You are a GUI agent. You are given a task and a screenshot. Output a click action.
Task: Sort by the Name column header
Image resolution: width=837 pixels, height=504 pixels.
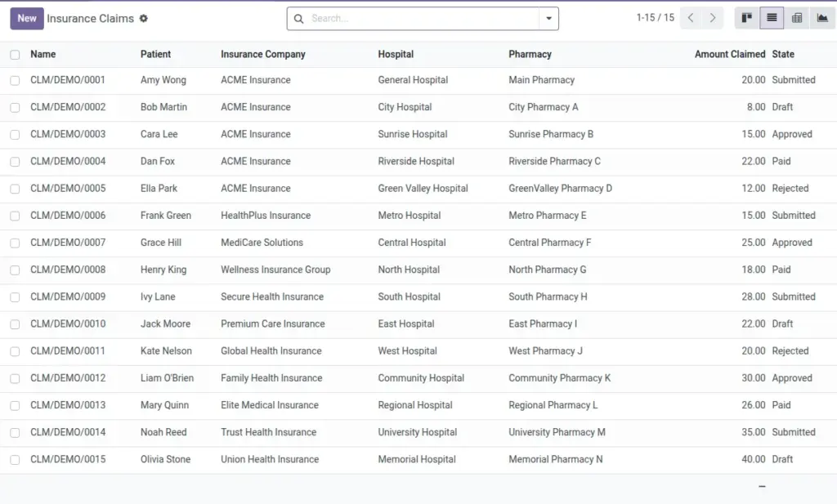[x=43, y=54]
